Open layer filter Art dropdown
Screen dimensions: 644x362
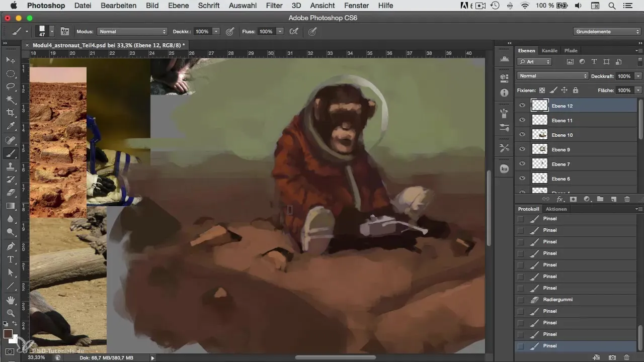pos(534,62)
